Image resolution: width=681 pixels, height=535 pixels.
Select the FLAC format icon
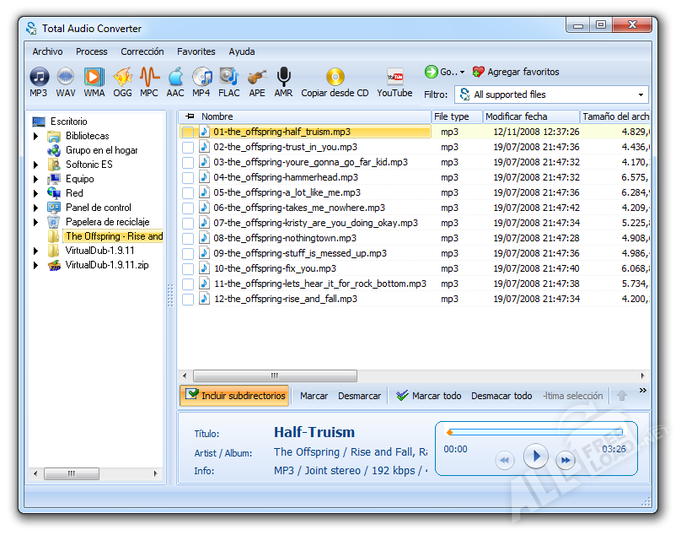click(229, 77)
